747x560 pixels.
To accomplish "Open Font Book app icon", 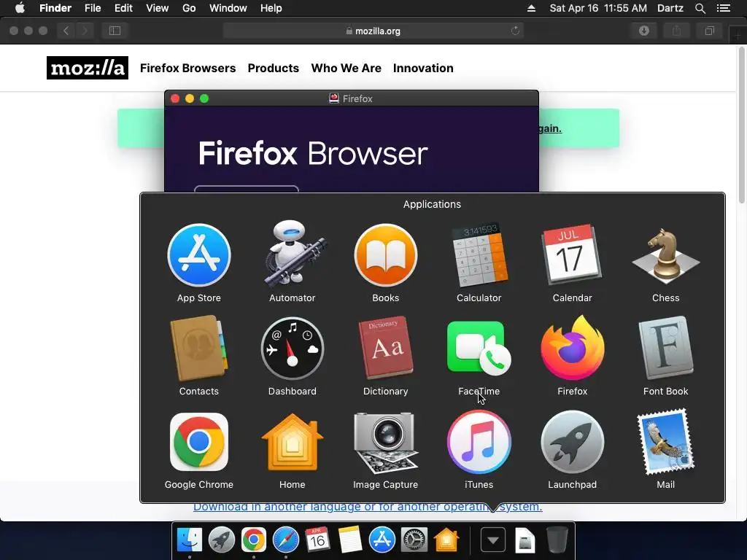I will coord(666,349).
